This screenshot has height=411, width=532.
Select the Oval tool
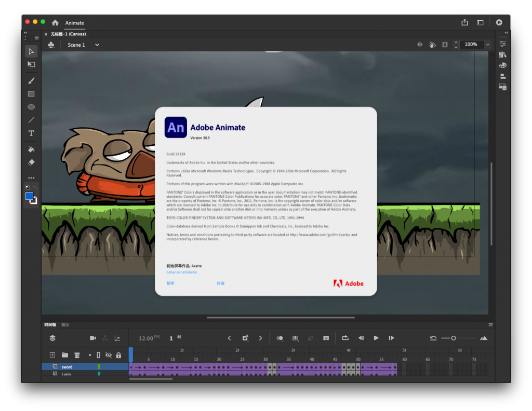click(31, 107)
